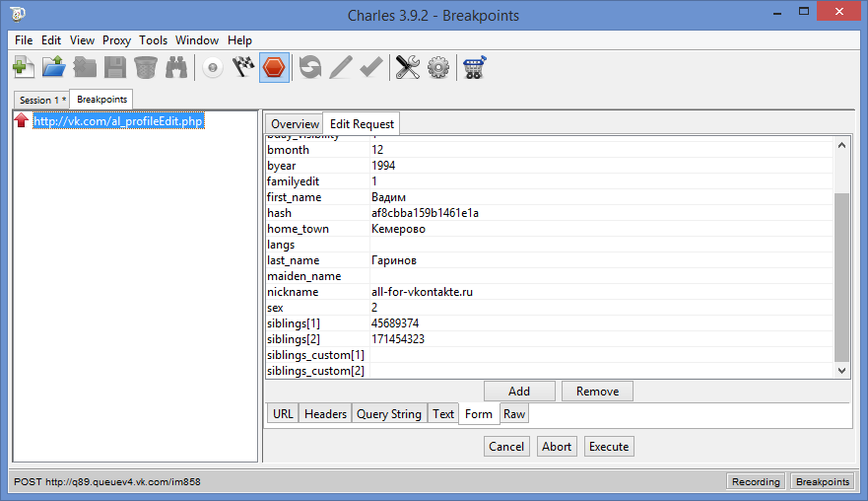This screenshot has width=868, height=501.
Task: Open the Query String tab
Action: (389, 414)
